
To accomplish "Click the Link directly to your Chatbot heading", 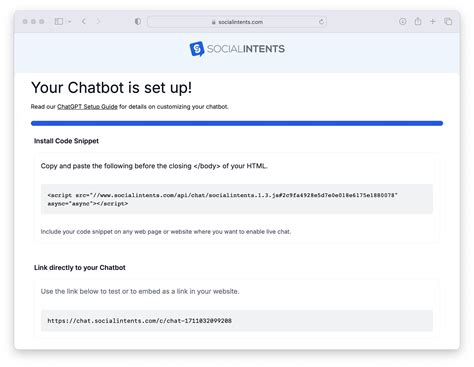I will [x=80, y=268].
